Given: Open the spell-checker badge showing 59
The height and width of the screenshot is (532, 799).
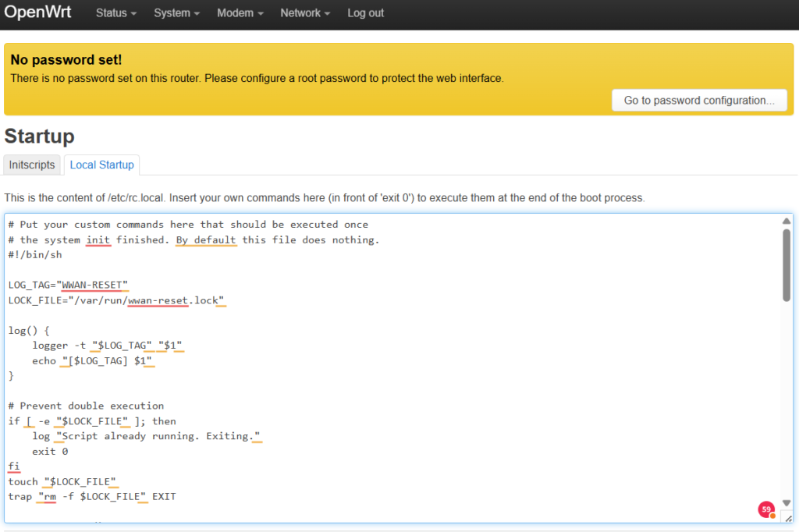Looking at the screenshot, I should pos(766,509).
